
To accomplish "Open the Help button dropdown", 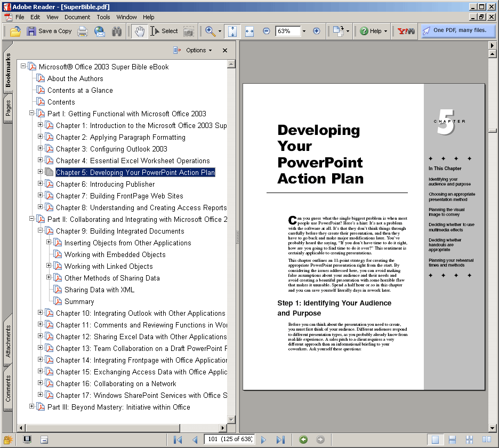I will [385, 31].
